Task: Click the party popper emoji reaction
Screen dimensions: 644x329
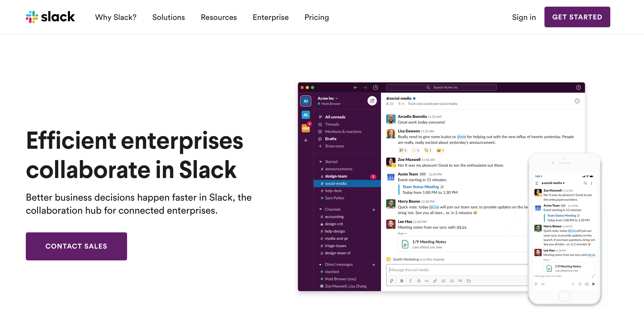Action: [x=403, y=150]
